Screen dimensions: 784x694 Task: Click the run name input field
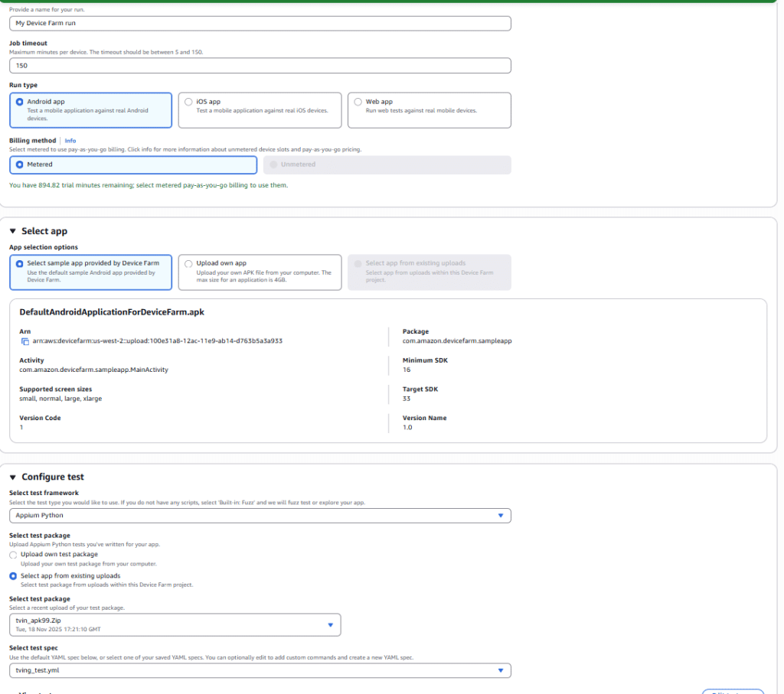pyautogui.click(x=260, y=23)
